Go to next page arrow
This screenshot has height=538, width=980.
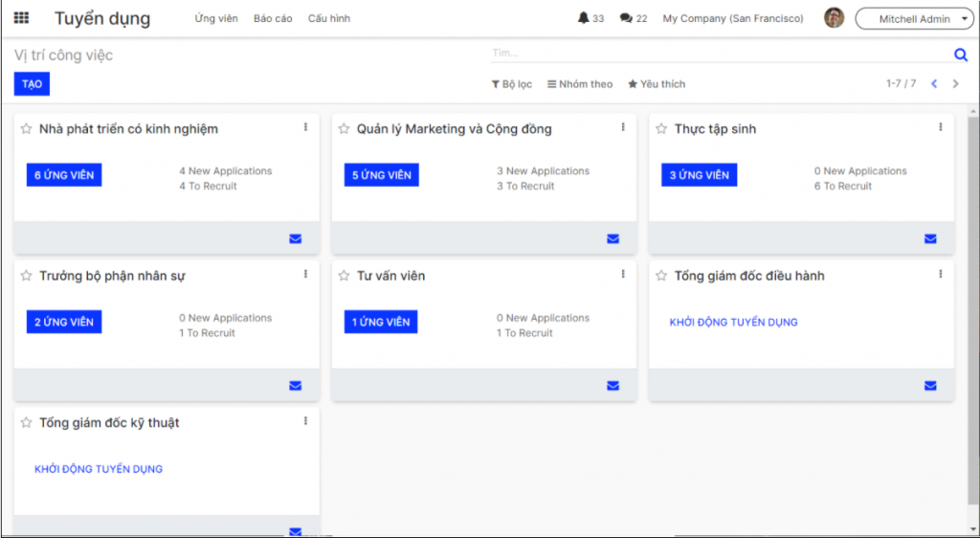956,83
